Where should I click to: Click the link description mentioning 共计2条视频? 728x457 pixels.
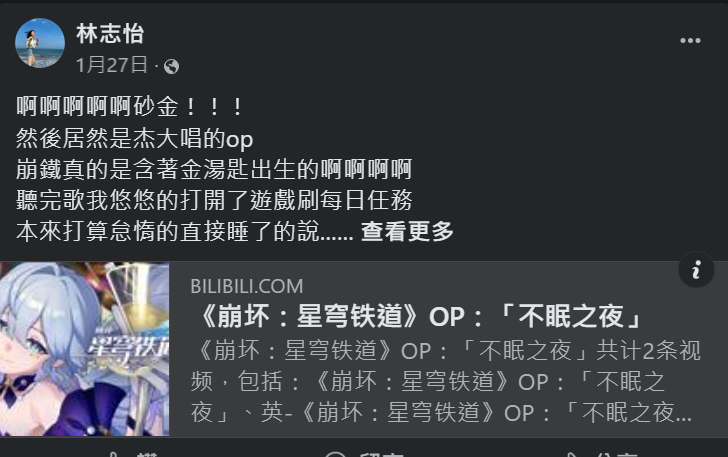tap(445, 381)
